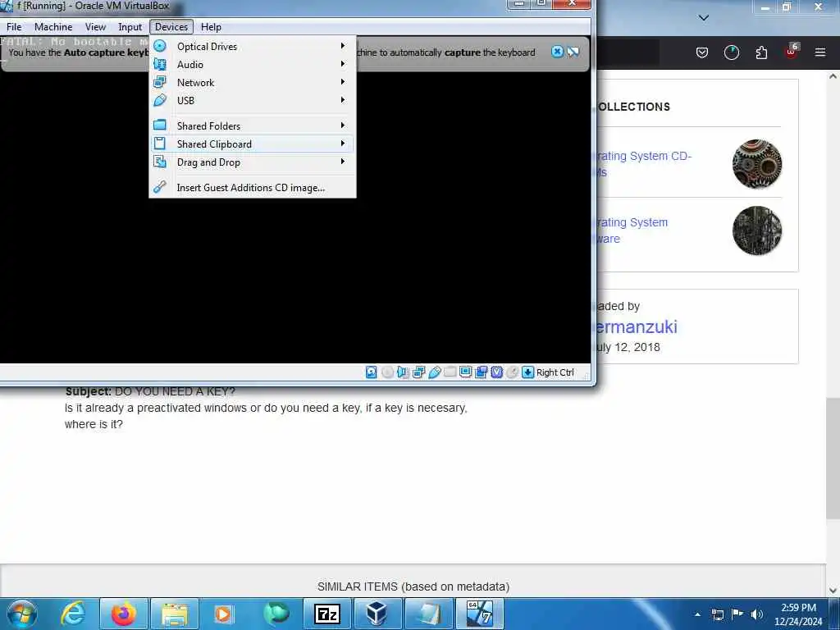Viewport: 840px width, 630px height.
Task: Click the Firefox circular account icon
Action: 731,52
